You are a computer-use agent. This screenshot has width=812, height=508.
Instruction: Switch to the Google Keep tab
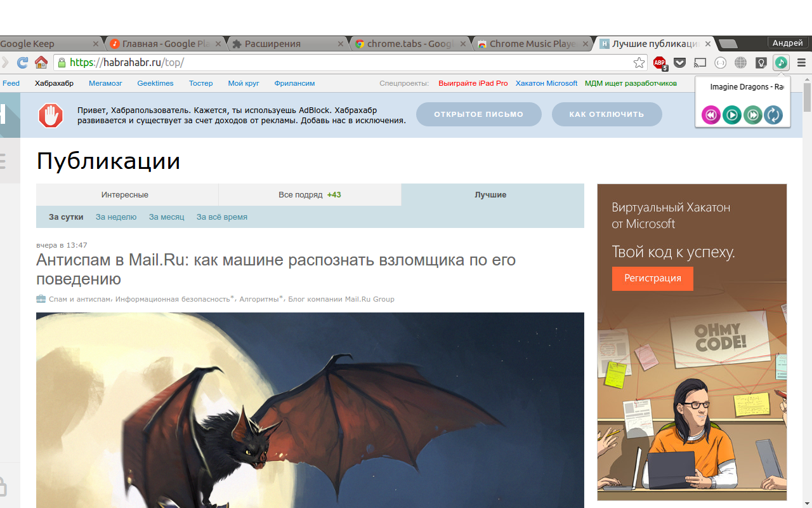pos(51,44)
